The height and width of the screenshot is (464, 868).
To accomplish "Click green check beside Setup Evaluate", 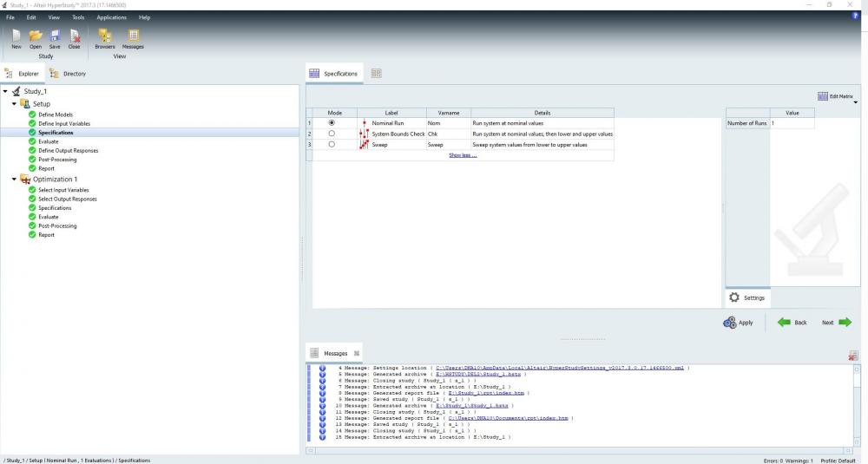I will pos(32,141).
